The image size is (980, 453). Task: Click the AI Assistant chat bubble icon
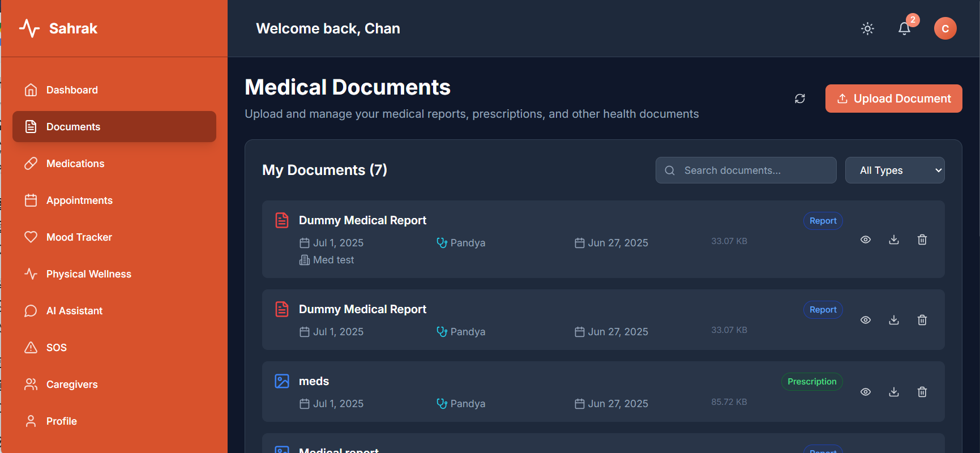(x=31, y=311)
